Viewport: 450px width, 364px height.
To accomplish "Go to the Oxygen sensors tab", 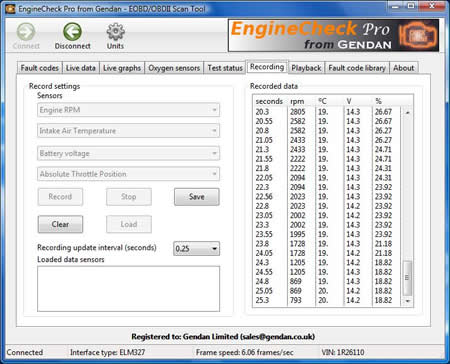I will 174,68.
